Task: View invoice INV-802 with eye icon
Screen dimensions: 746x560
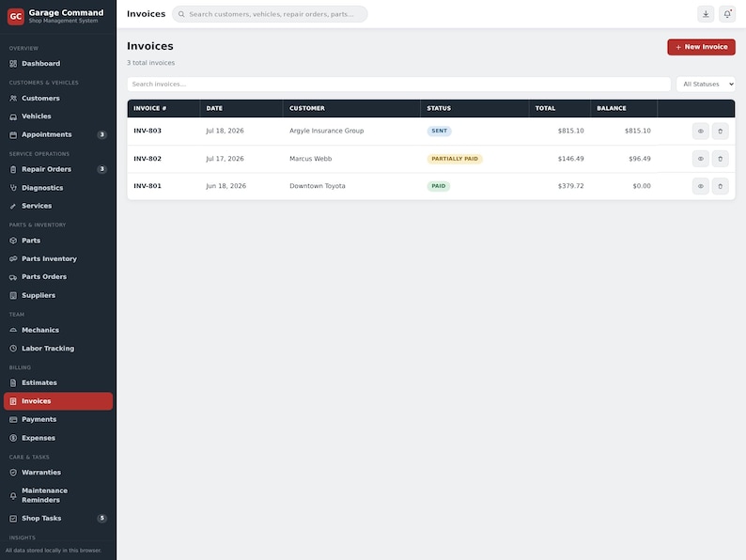Action: coord(700,159)
